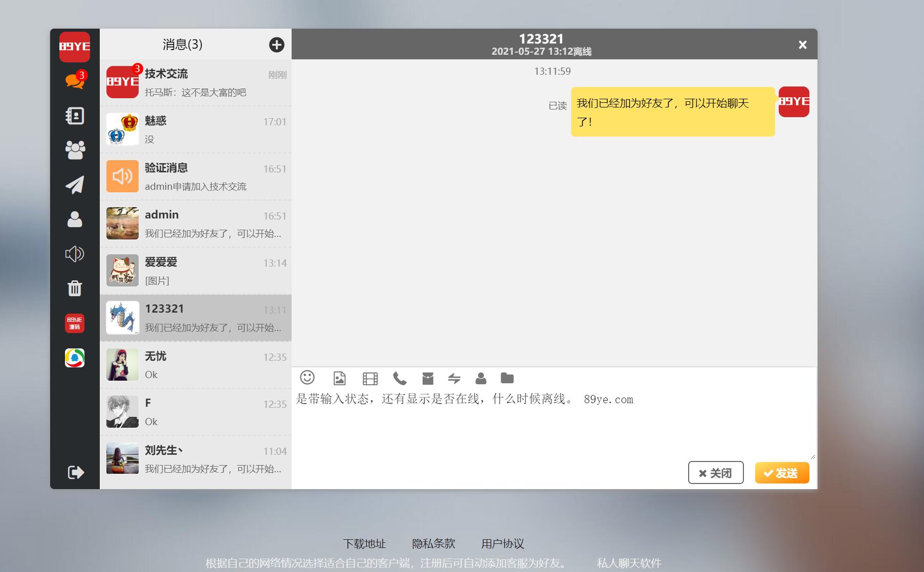Click into the message text input area

[x=553, y=425]
